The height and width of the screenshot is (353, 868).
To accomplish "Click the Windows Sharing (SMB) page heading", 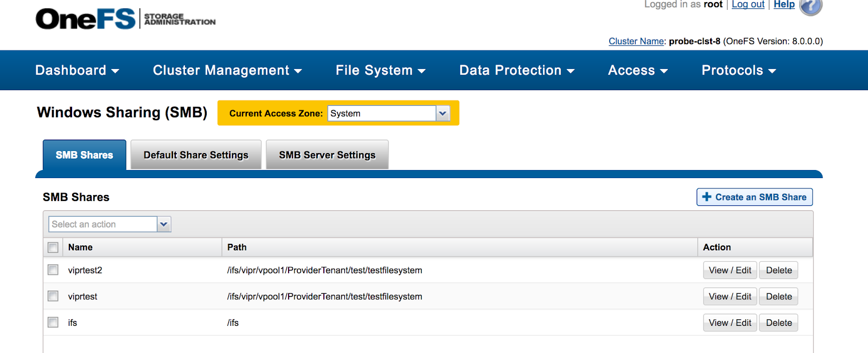I will [x=122, y=112].
